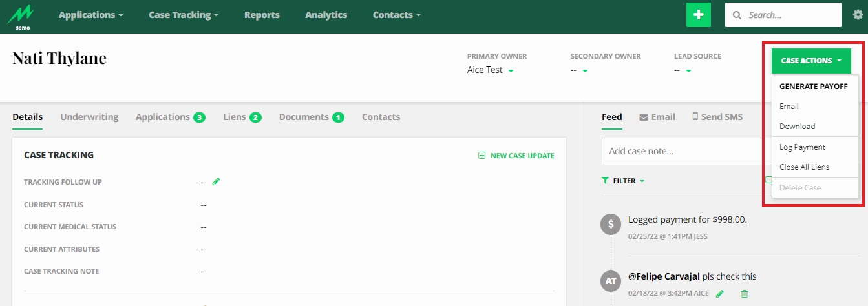Image resolution: width=868 pixels, height=306 pixels.
Task: Collapse the Case Actions dropdown button
Action: [x=810, y=61]
